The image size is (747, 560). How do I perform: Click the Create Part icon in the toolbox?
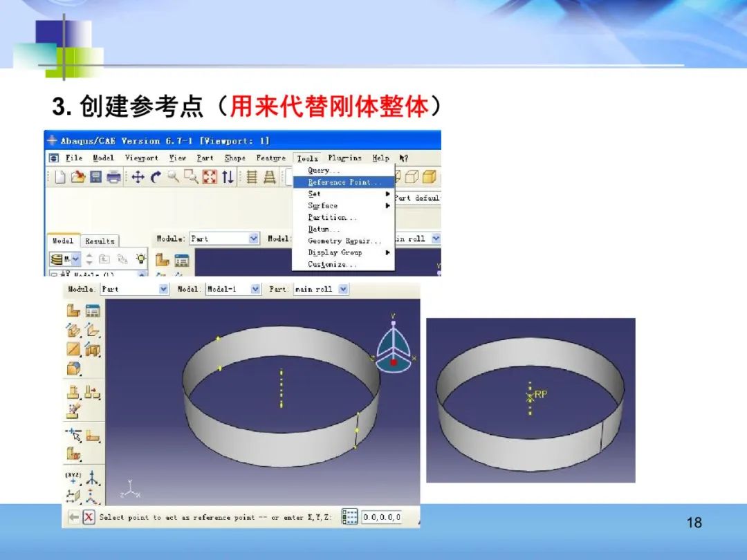[x=73, y=310]
